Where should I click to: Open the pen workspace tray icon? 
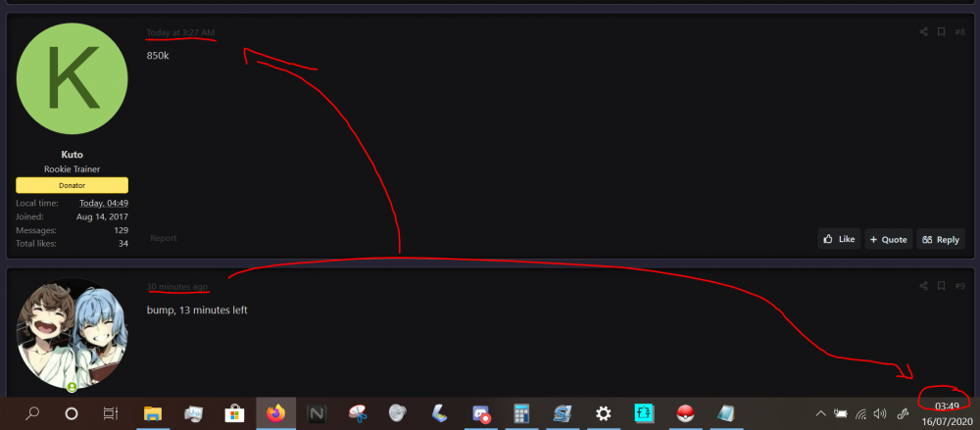[903, 413]
